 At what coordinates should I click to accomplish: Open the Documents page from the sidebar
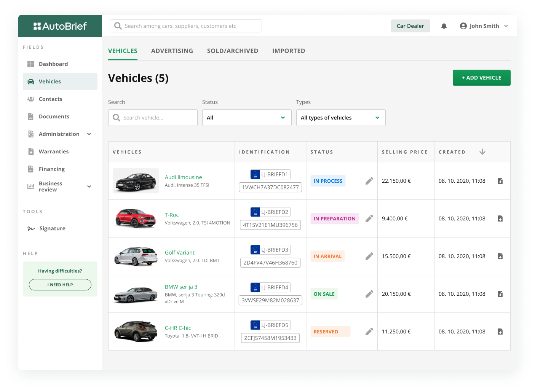(x=54, y=116)
